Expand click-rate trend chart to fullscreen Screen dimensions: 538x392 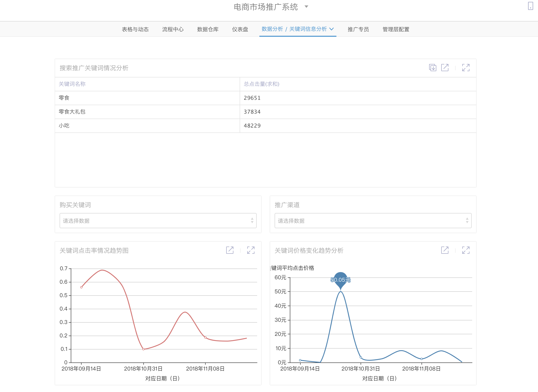251,250
